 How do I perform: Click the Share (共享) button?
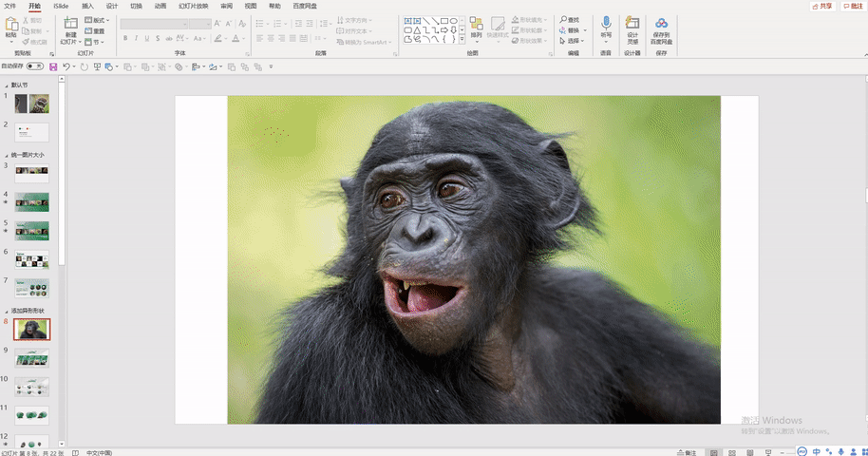click(x=822, y=6)
